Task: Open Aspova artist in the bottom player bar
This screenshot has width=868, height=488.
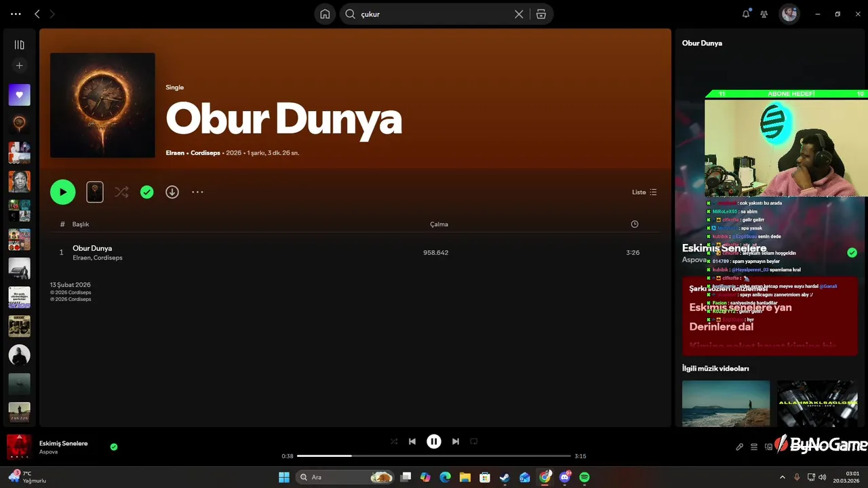Action: click(x=48, y=452)
